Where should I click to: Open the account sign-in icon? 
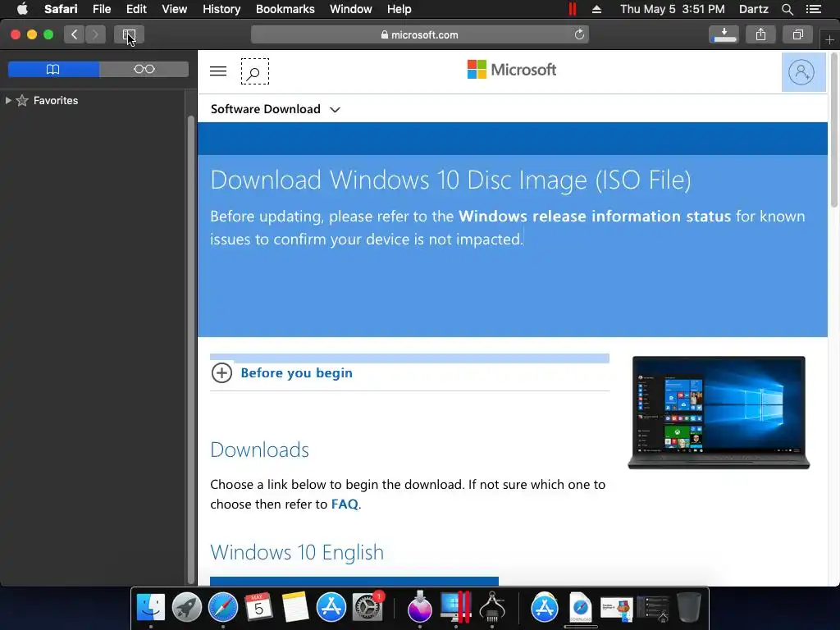(x=802, y=72)
